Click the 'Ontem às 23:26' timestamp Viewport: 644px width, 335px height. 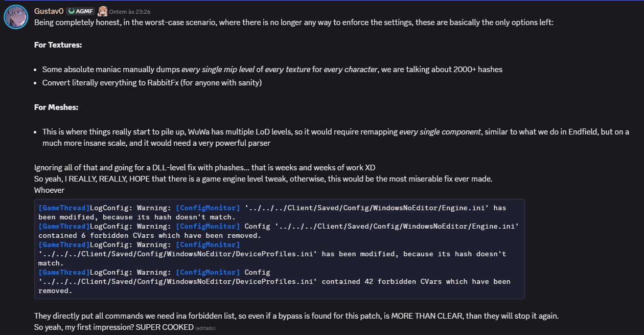[130, 11]
